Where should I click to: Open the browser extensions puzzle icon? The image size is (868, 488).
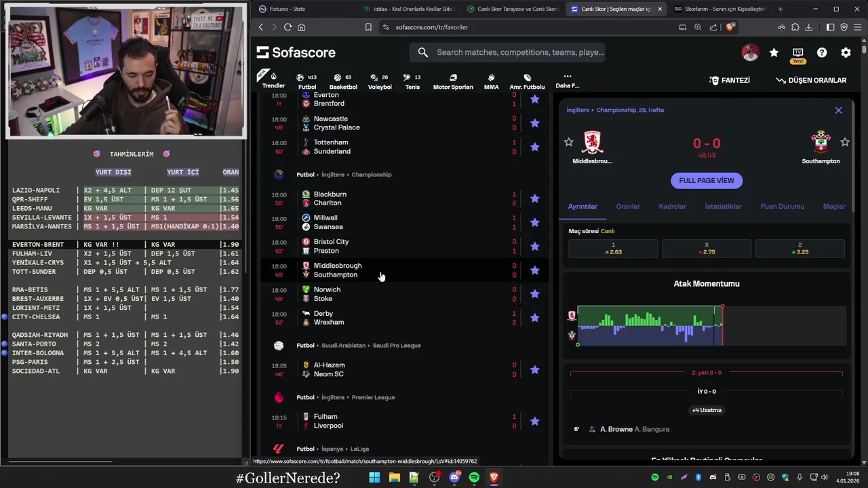pos(795,27)
